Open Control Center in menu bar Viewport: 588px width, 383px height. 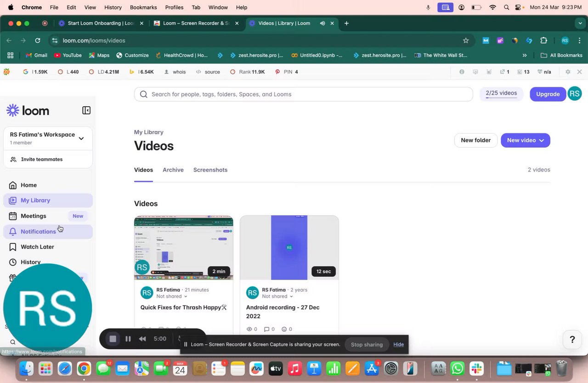[519, 7]
